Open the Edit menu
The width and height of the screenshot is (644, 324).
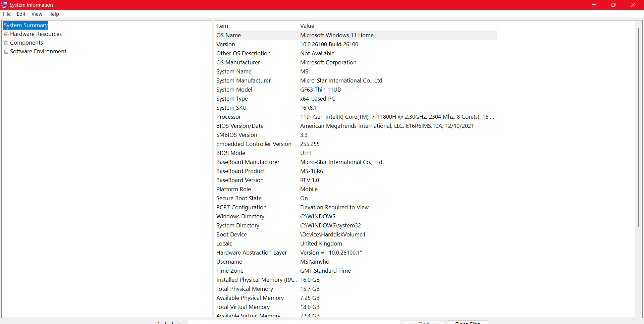click(21, 14)
